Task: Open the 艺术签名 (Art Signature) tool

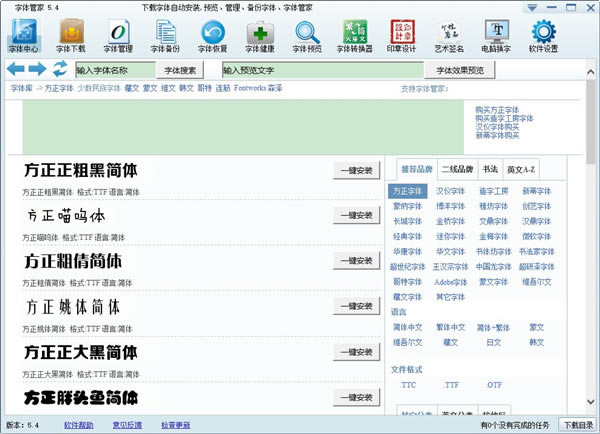Action: [449, 35]
